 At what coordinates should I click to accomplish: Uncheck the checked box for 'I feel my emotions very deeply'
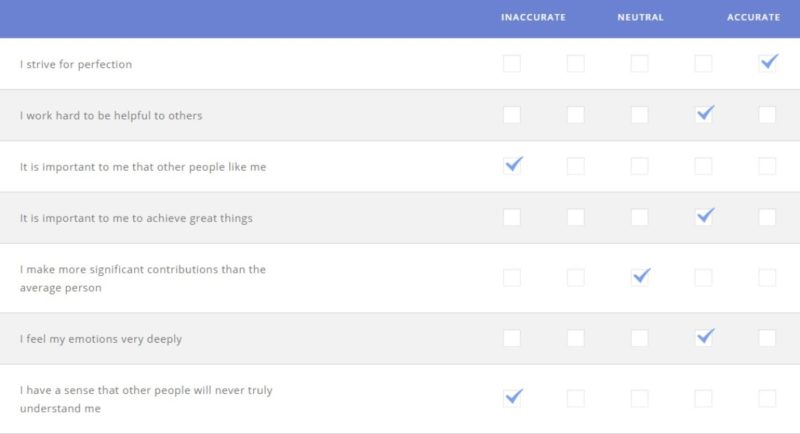(703, 338)
